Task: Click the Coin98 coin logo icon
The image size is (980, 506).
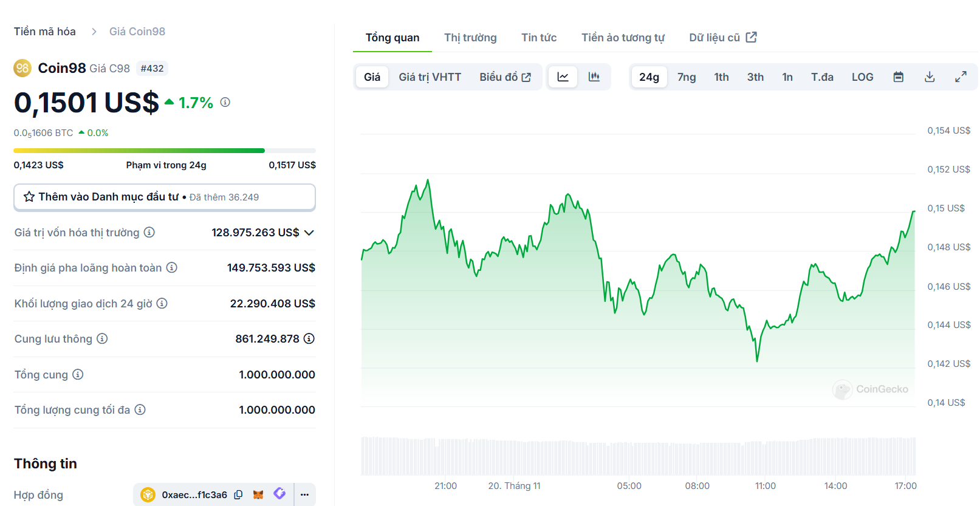Action: click(x=22, y=68)
